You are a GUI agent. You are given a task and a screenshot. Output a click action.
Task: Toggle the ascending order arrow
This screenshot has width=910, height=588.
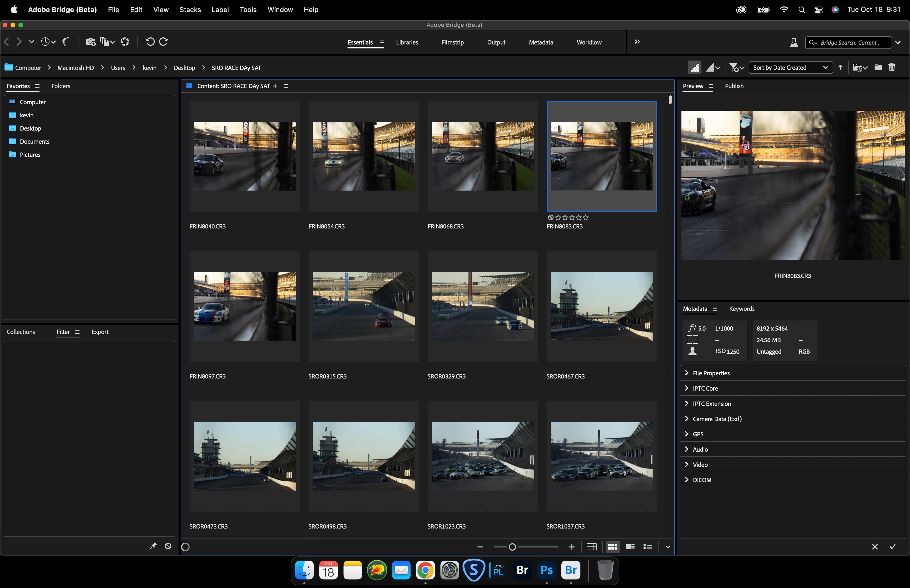point(840,68)
